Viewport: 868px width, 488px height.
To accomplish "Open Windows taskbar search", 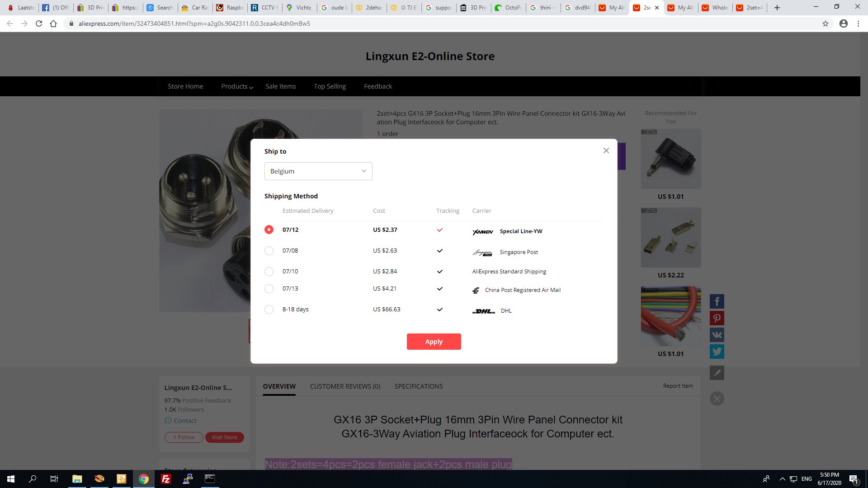I will pos(33,479).
